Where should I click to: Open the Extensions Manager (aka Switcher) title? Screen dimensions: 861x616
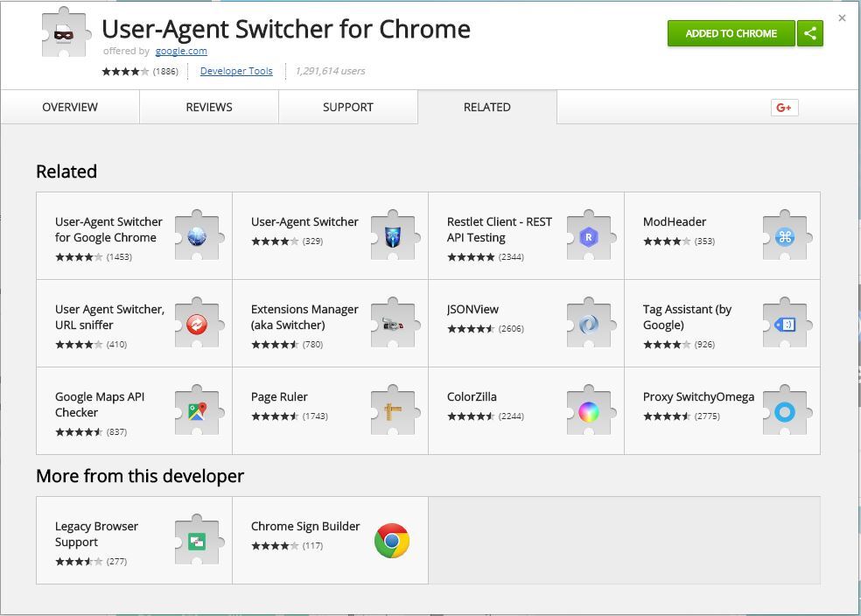(304, 317)
